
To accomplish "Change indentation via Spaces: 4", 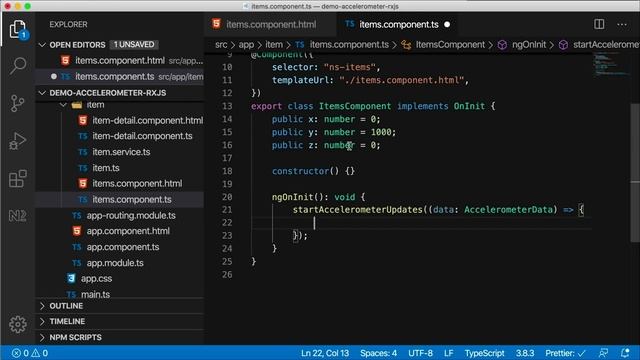I will tap(378, 353).
